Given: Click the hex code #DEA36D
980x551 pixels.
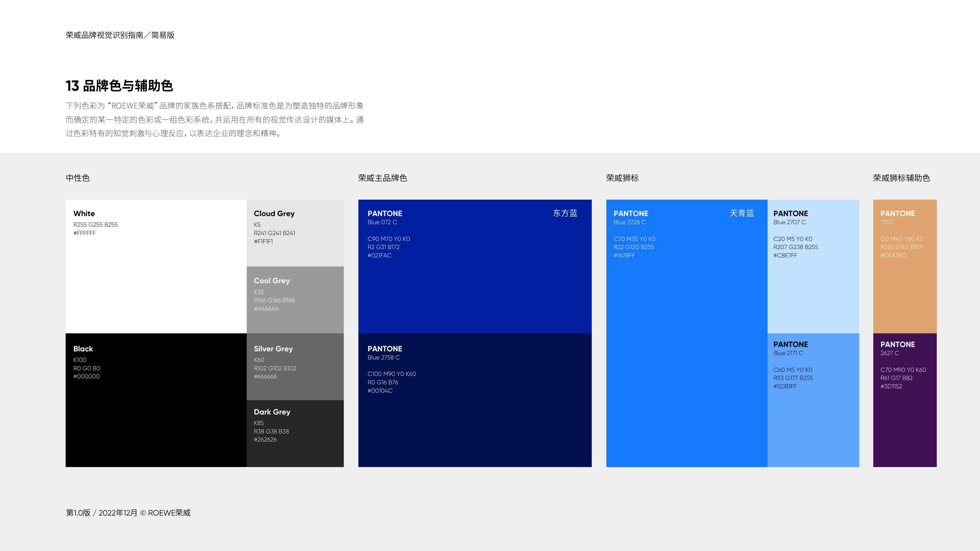Looking at the screenshot, I should tap(893, 256).
